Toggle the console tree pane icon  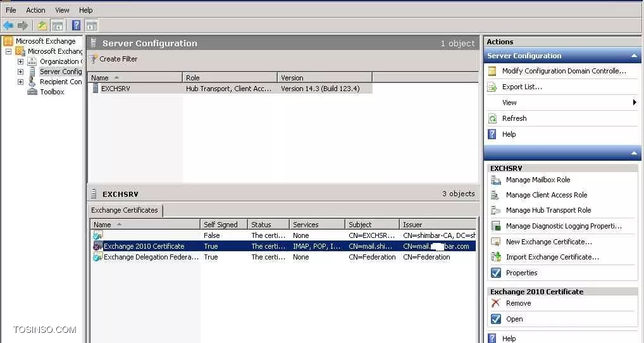[57, 25]
